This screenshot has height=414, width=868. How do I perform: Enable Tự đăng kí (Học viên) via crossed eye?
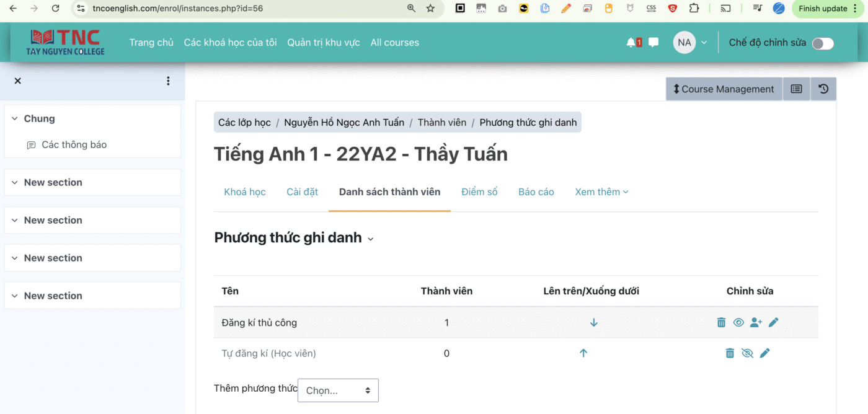(748, 353)
